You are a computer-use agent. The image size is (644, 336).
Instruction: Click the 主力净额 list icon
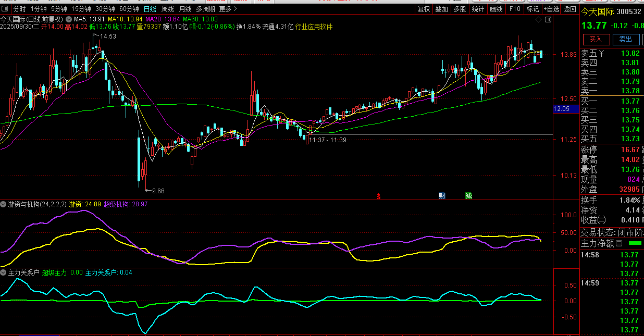point(619,243)
